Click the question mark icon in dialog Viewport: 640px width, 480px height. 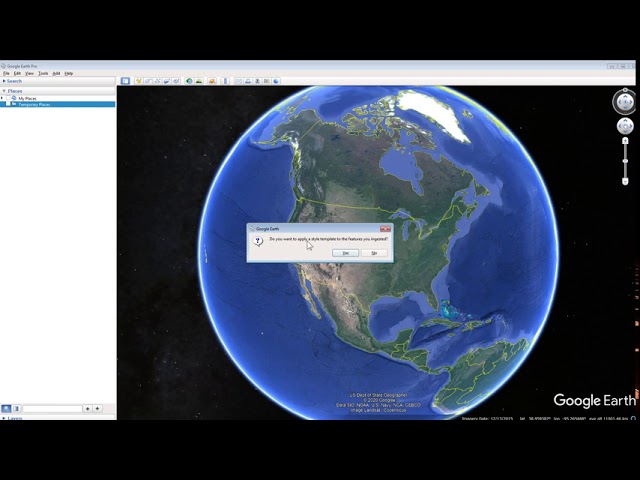tap(258, 241)
